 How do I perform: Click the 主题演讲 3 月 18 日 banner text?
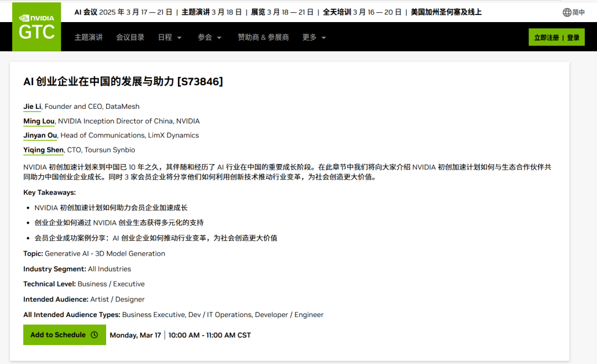212,12
